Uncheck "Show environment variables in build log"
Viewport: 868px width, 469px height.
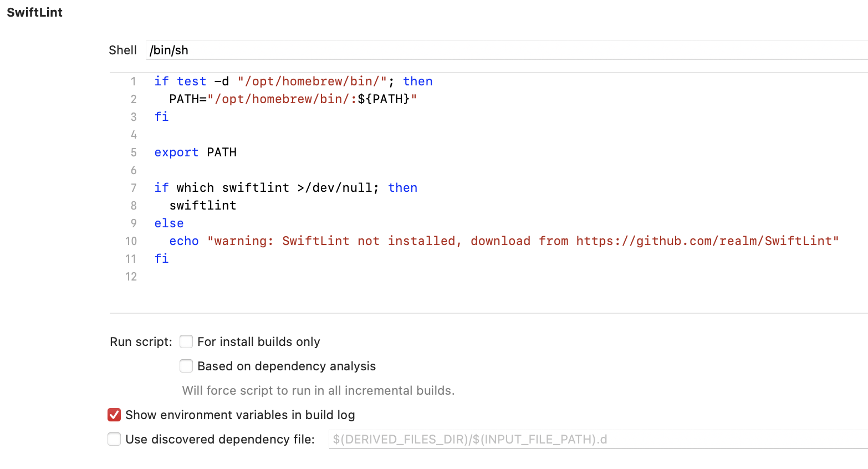click(x=114, y=415)
